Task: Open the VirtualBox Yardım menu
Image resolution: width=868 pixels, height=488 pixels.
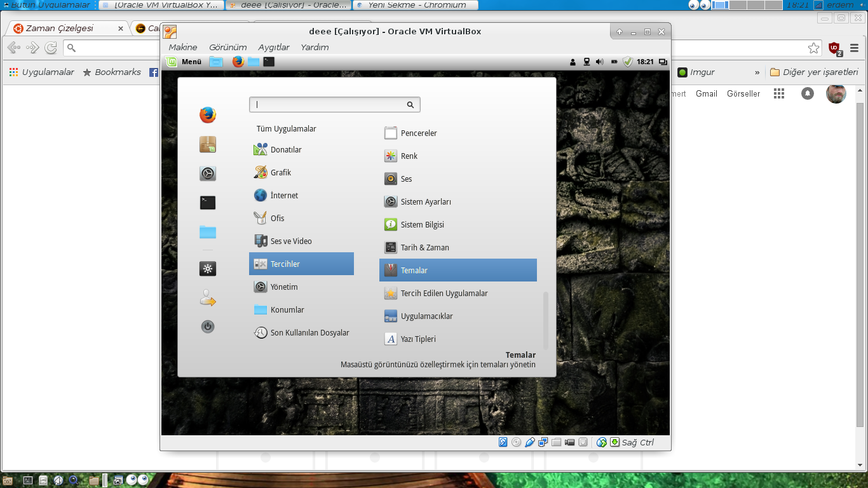Action: pos(315,47)
